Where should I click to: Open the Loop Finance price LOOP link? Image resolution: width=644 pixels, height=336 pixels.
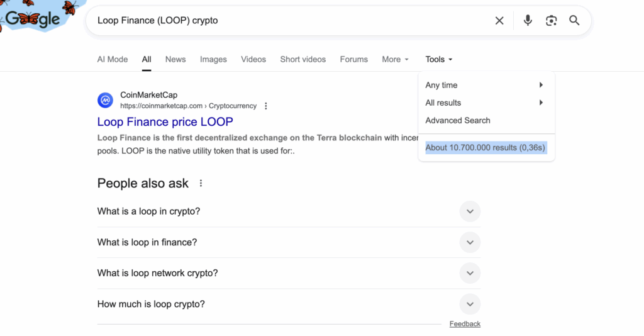point(165,121)
